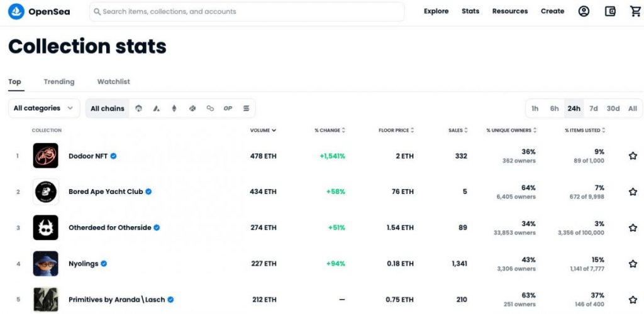
Task: Filter by Solana chain icon
Action: click(246, 108)
